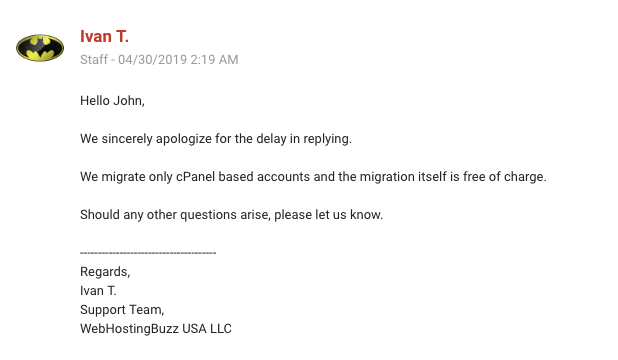Screen dimensions: 618x360
Task: Click please let us know text
Action: pyautogui.click(x=328, y=215)
